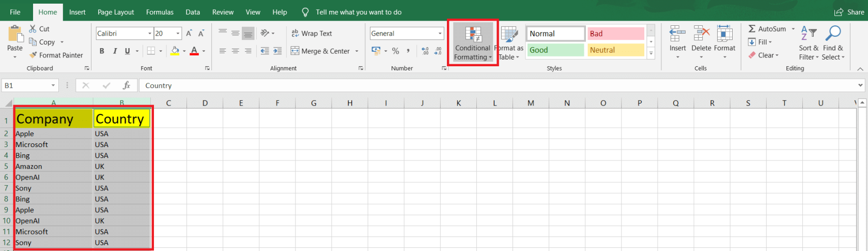This screenshot has height=251, width=868.
Task: Switch to the Review tab
Action: click(x=223, y=12)
